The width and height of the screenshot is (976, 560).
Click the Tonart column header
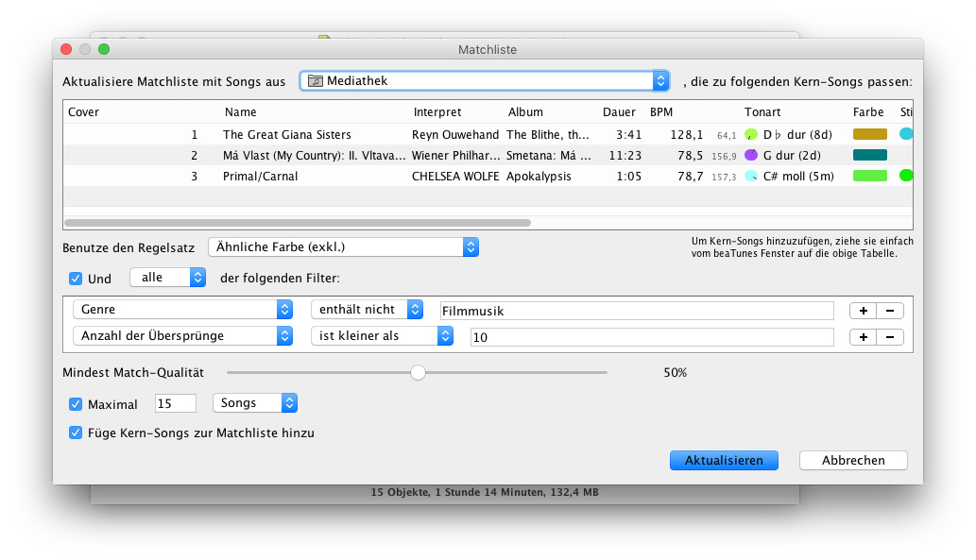coord(762,112)
